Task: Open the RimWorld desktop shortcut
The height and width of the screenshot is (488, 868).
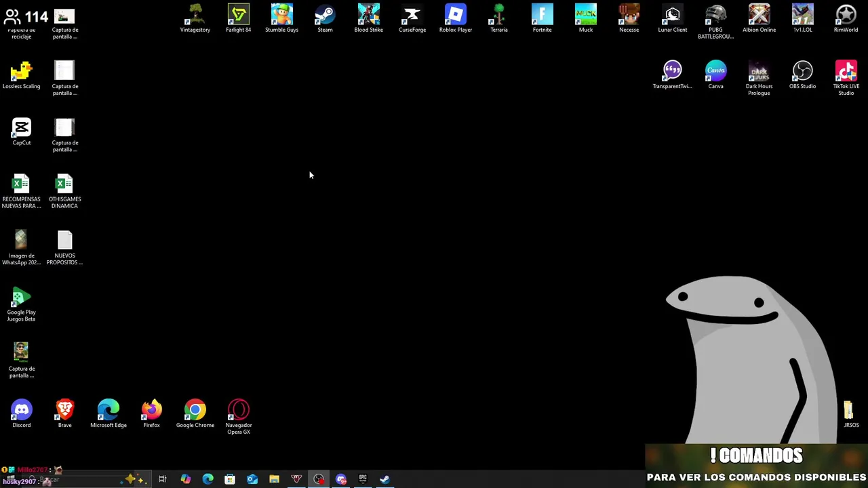Action: (846, 18)
